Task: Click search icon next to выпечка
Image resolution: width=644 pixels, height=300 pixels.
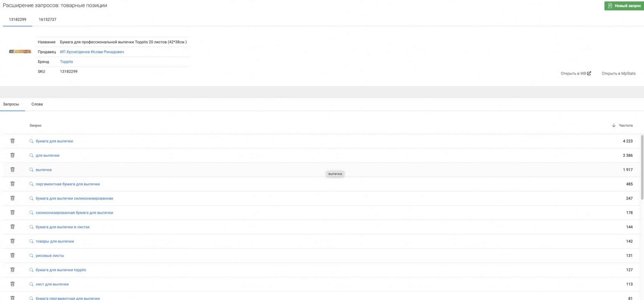Action: pos(31,170)
